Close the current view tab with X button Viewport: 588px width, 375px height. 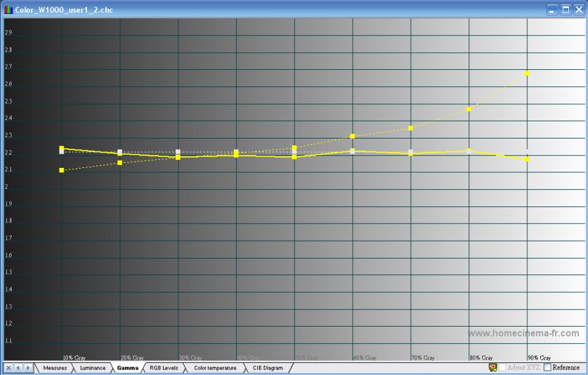[x=9, y=368]
